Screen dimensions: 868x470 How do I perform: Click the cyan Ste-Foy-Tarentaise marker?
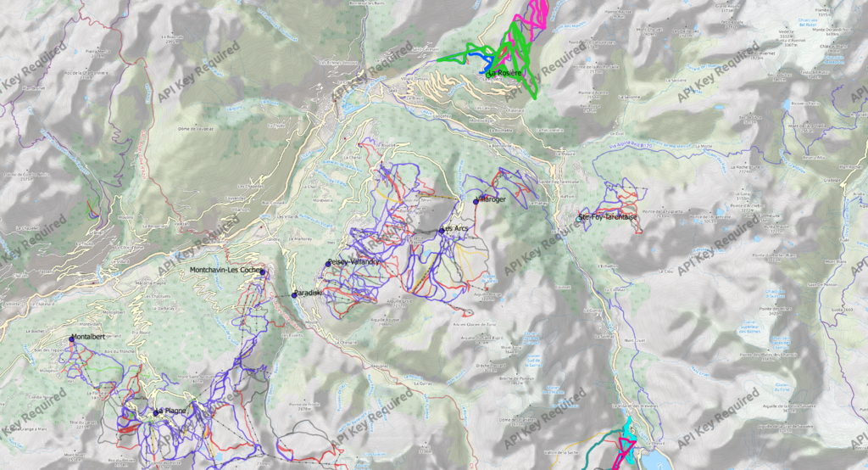581,219
